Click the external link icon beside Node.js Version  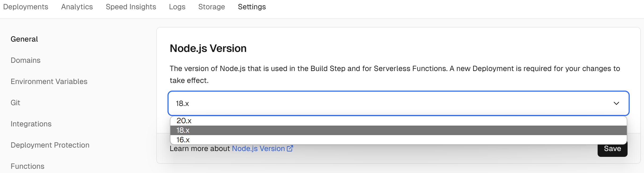click(x=290, y=148)
